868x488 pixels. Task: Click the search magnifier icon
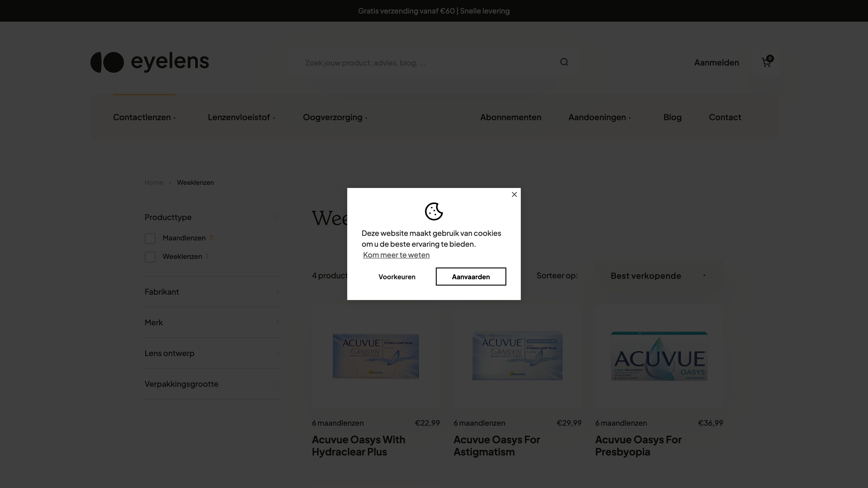(x=564, y=62)
